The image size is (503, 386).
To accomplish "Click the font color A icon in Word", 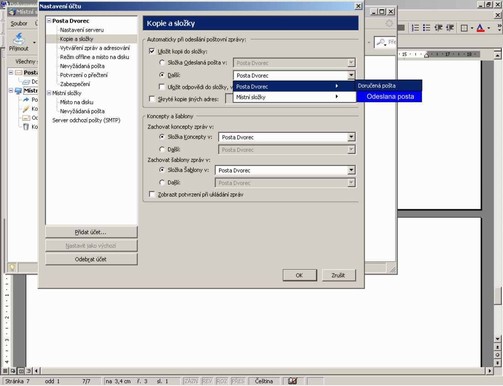I will click(x=480, y=28).
